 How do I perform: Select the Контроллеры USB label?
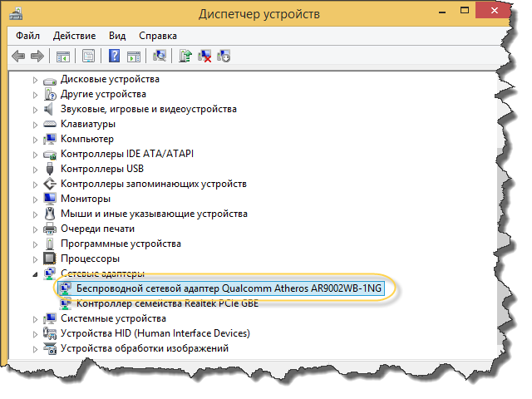pyautogui.click(x=102, y=169)
